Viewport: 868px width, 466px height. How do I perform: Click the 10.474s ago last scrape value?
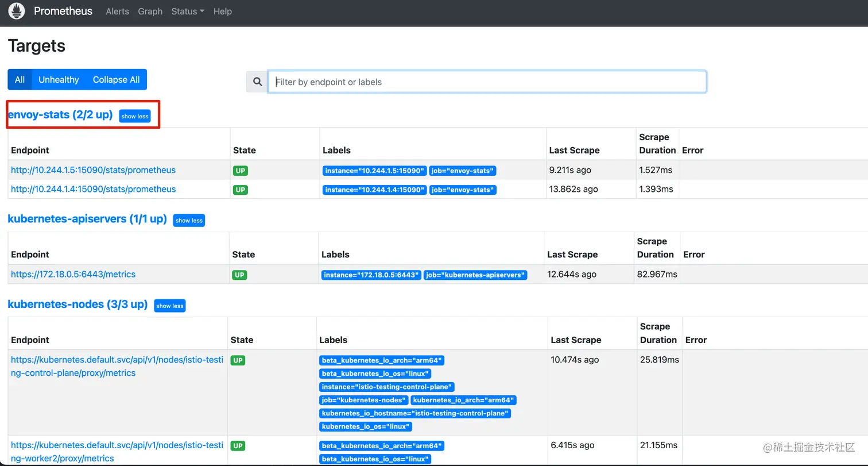pos(575,360)
